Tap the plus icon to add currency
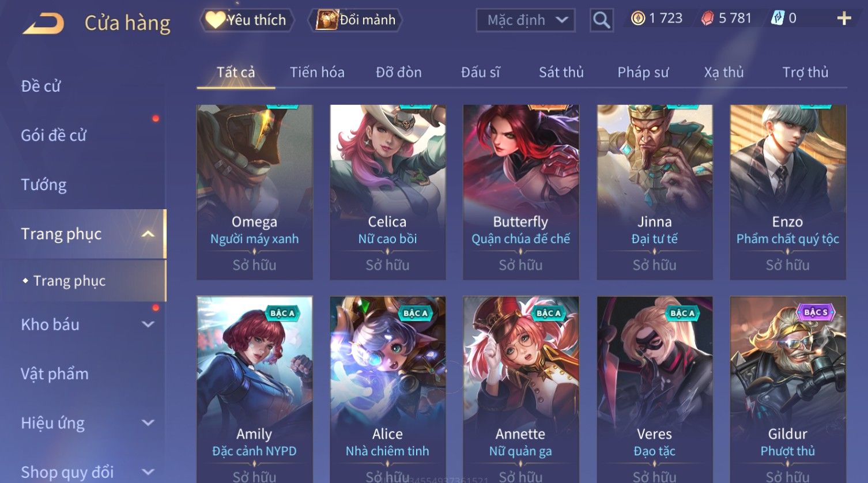 (x=844, y=18)
